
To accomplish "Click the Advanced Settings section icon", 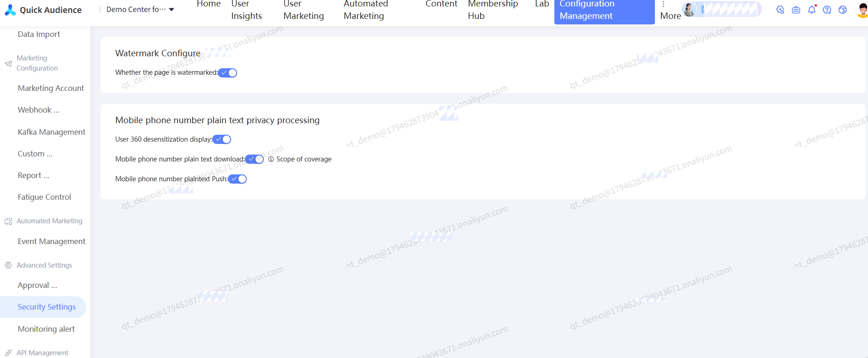I will (8, 265).
